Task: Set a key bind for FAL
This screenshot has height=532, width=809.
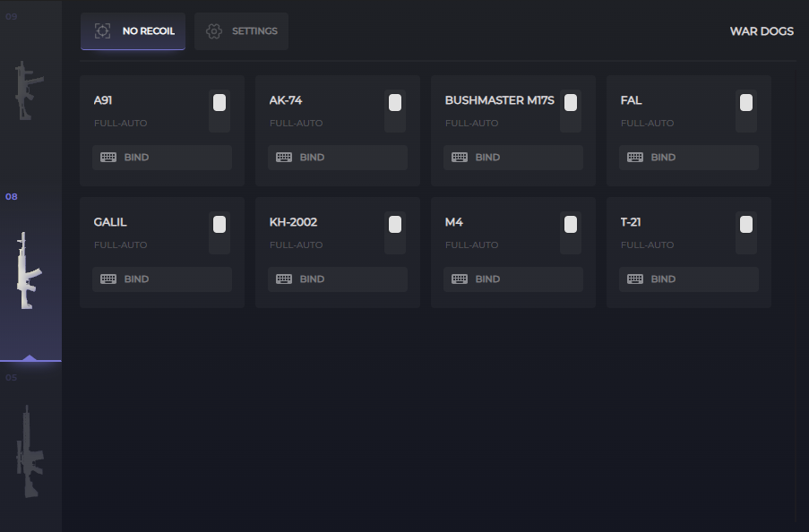Action: pos(689,158)
